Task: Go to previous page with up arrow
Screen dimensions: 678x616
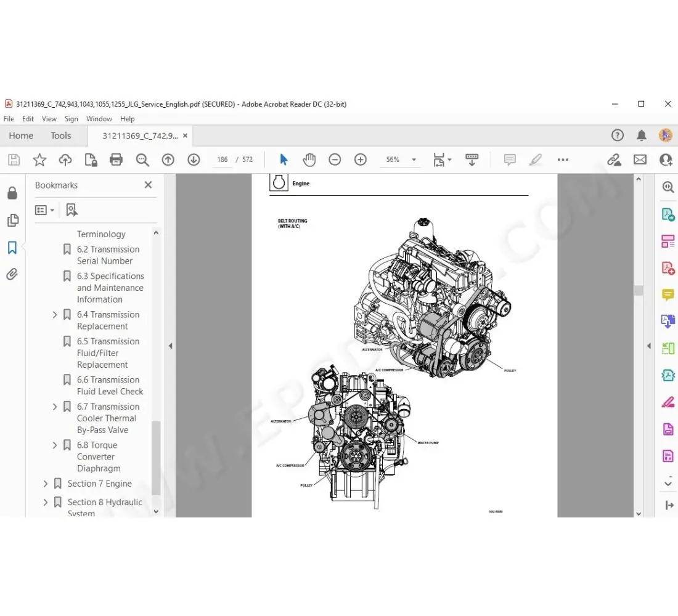Action: click(x=168, y=160)
